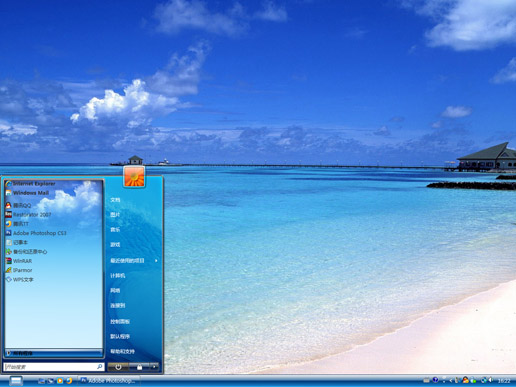Click the QQ penguin icon in system tray
The width and height of the screenshot is (516, 387).
click(465, 380)
